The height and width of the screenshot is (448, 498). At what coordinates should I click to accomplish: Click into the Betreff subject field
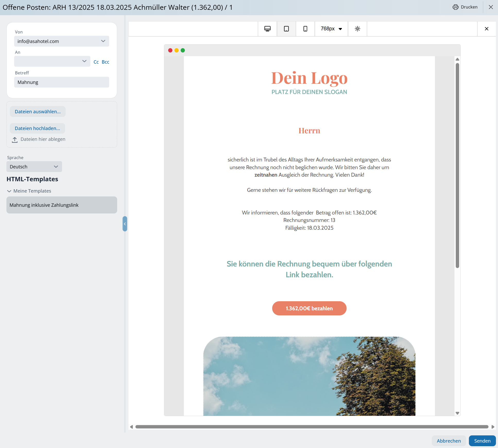[x=62, y=82]
